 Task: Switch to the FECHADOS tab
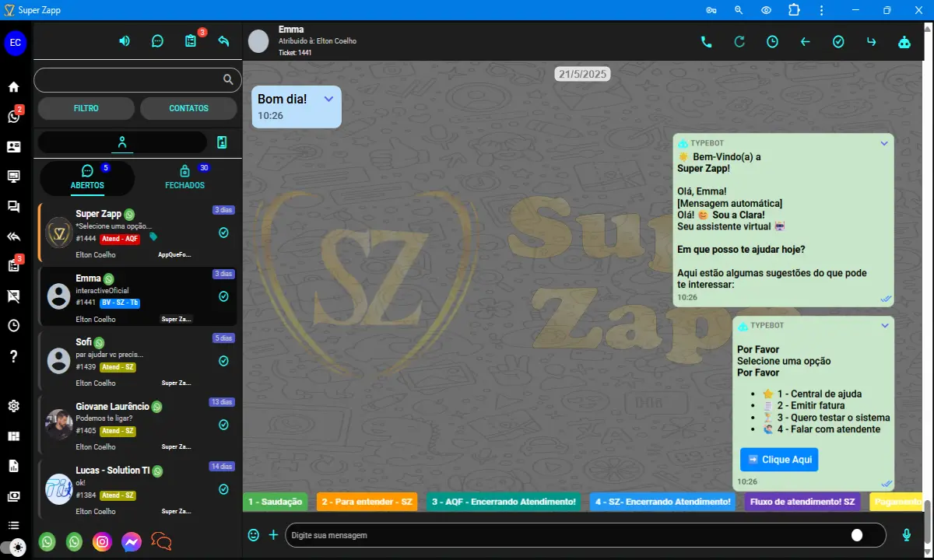click(x=184, y=177)
